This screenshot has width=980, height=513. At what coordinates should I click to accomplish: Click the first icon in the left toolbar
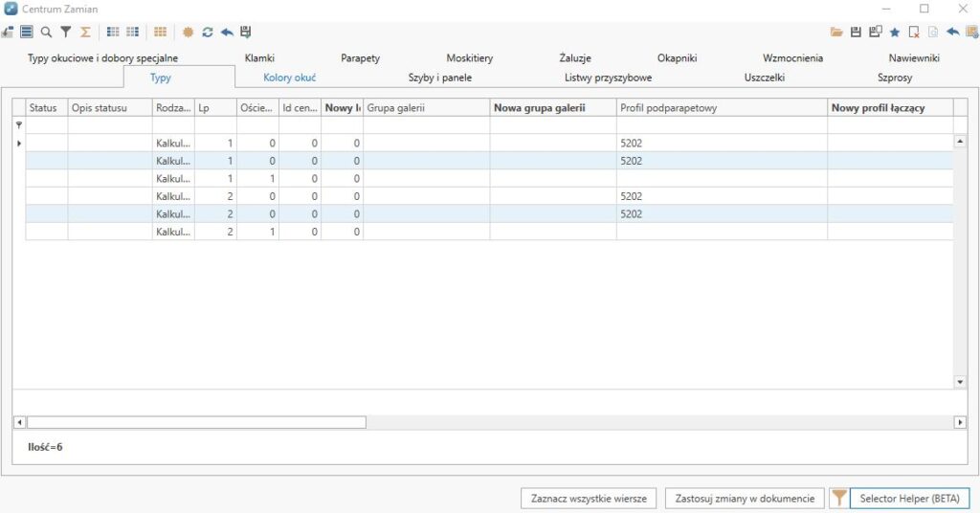coord(7,32)
